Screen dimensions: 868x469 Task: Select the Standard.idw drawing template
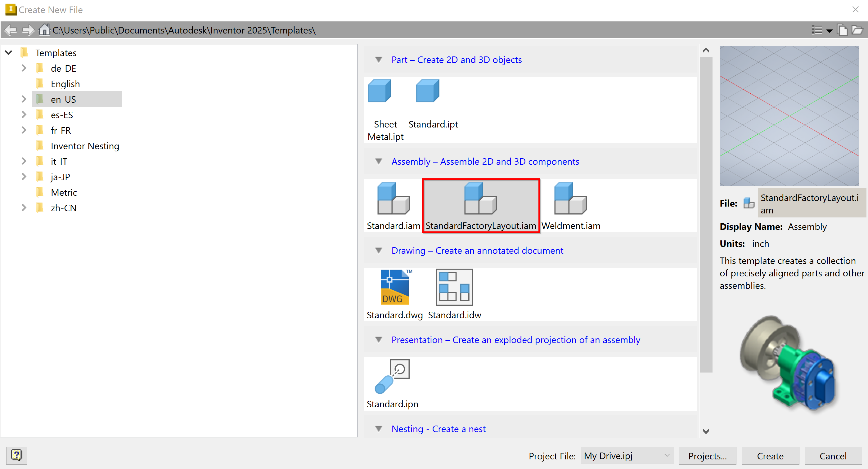point(454,288)
